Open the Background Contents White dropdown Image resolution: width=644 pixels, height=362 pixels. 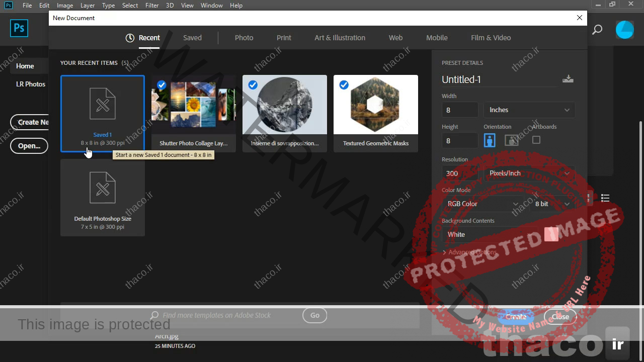pyautogui.click(x=490, y=234)
